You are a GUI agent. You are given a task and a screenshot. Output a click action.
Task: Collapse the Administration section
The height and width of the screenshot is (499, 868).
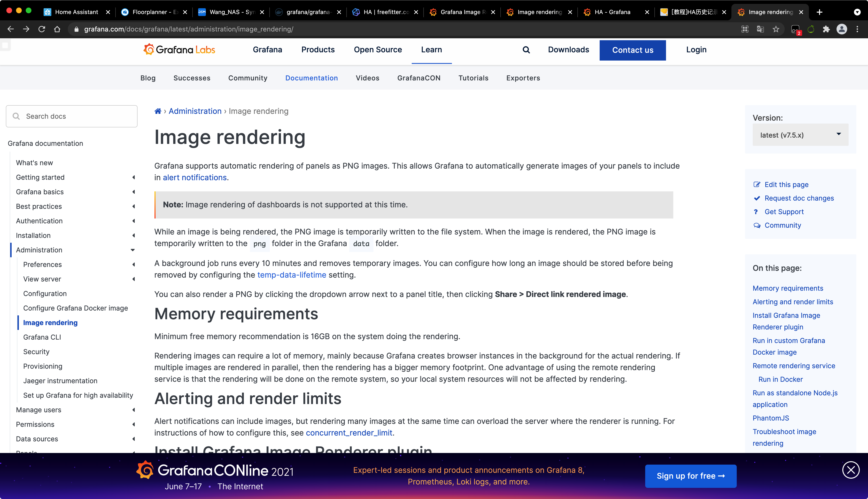(132, 250)
